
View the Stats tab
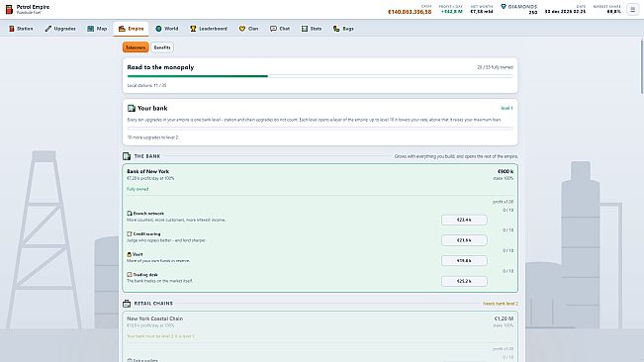pos(312,29)
